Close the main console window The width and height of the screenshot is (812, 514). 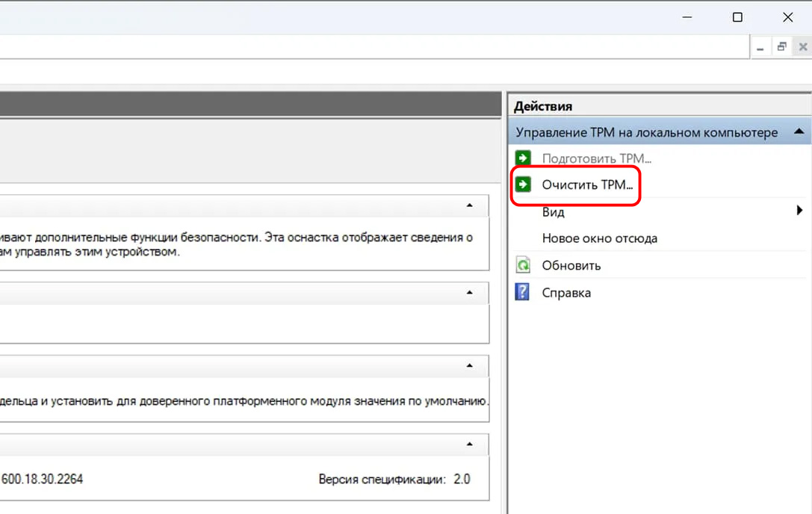(x=787, y=17)
